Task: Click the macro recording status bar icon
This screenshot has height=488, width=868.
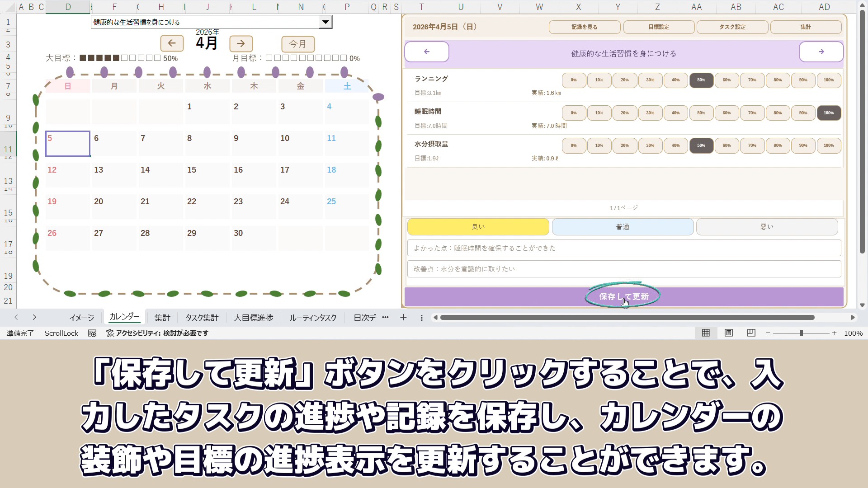Action: tap(92, 333)
